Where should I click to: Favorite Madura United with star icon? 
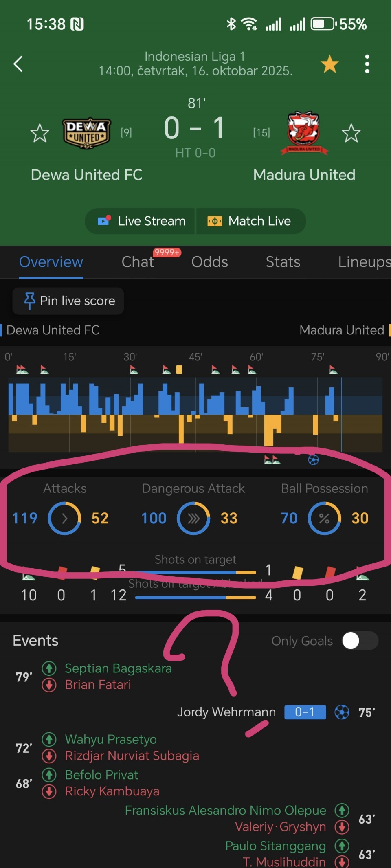[x=351, y=133]
